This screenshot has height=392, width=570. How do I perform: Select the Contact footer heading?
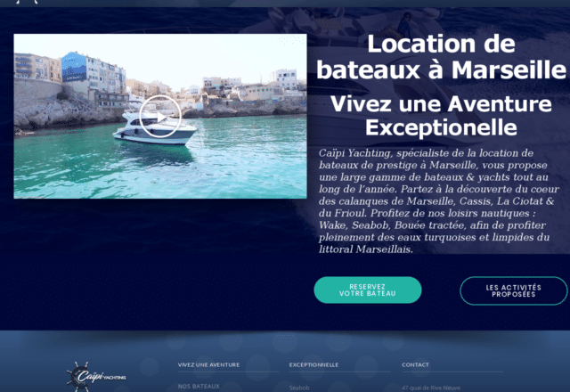point(416,364)
